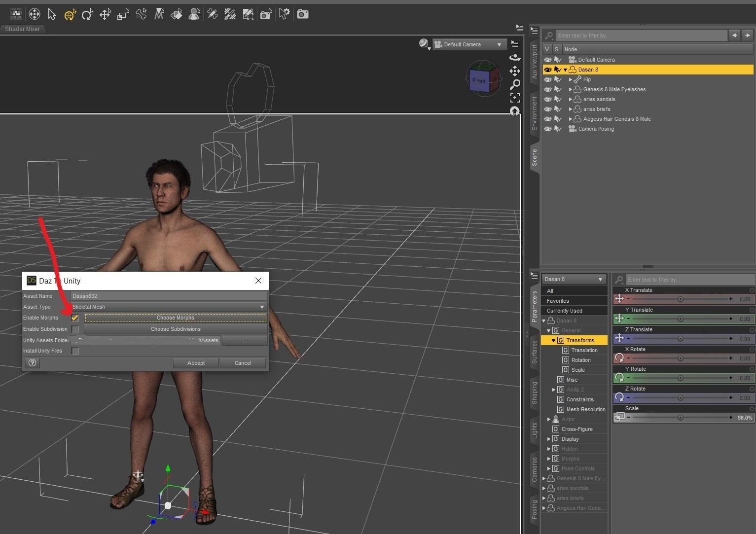Click the Choose Morphs button

pos(176,318)
